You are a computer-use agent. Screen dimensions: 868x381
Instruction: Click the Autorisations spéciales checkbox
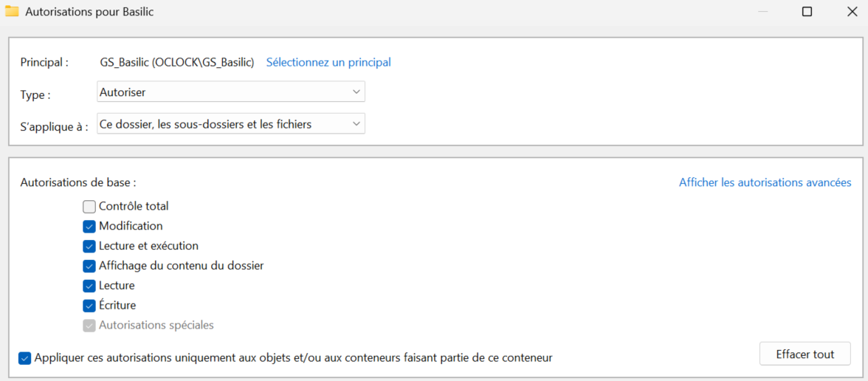tap(89, 326)
